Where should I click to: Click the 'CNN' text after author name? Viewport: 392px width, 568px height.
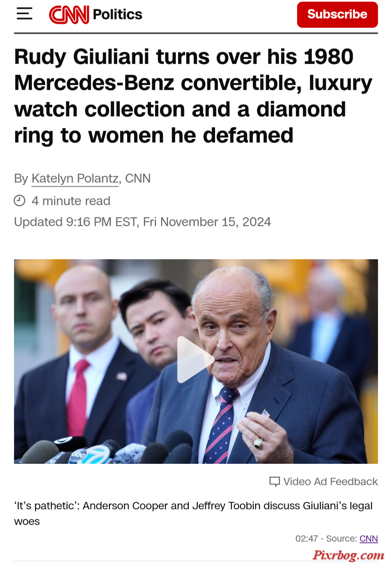point(138,178)
